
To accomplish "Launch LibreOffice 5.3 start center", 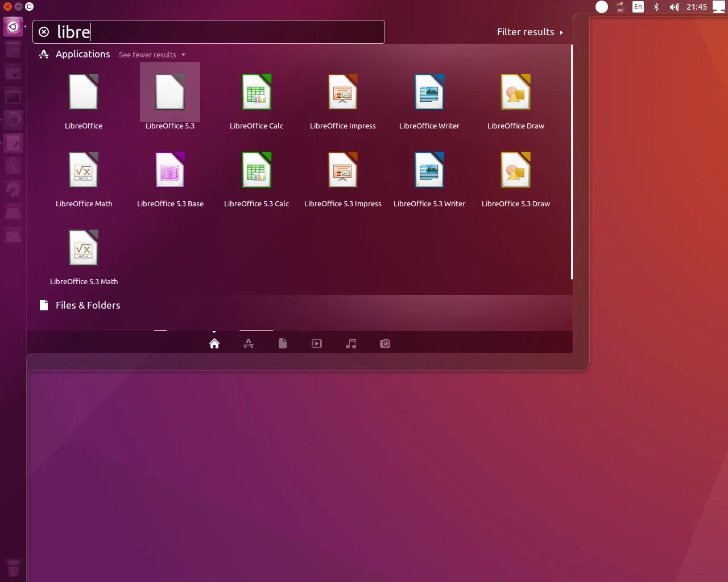I will coord(170,92).
